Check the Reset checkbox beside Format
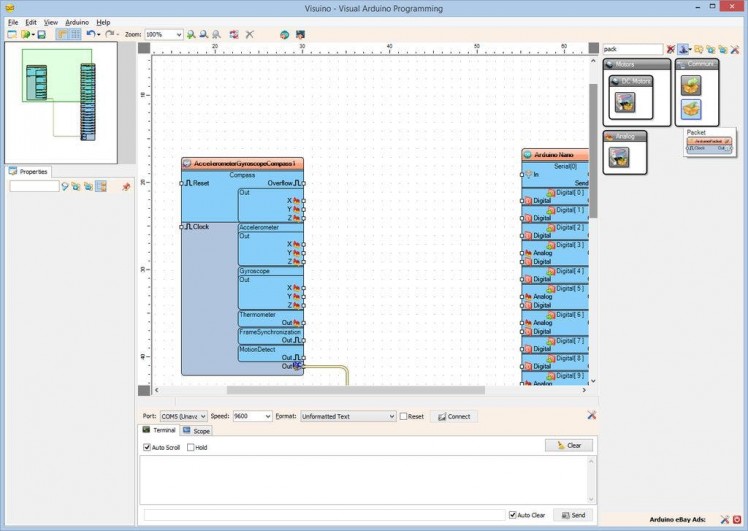This screenshot has width=748, height=531. pos(404,416)
